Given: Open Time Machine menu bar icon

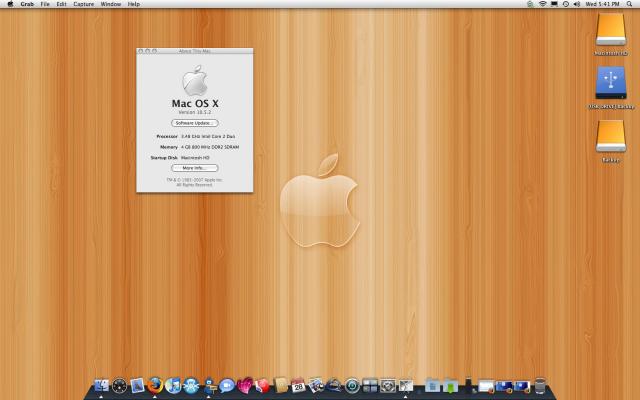Looking at the screenshot, I should tap(566, 4).
